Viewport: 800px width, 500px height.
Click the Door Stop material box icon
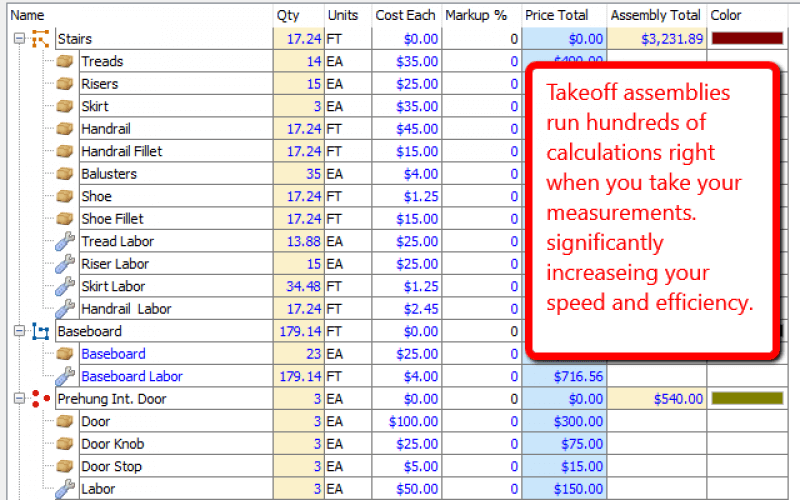point(64,466)
